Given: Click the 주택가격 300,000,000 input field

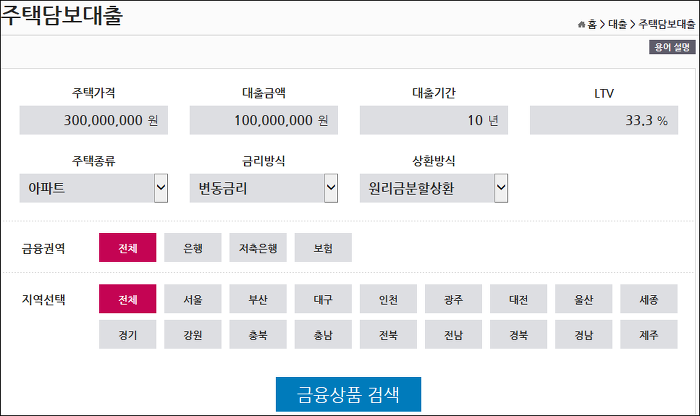Looking at the screenshot, I should (x=93, y=120).
